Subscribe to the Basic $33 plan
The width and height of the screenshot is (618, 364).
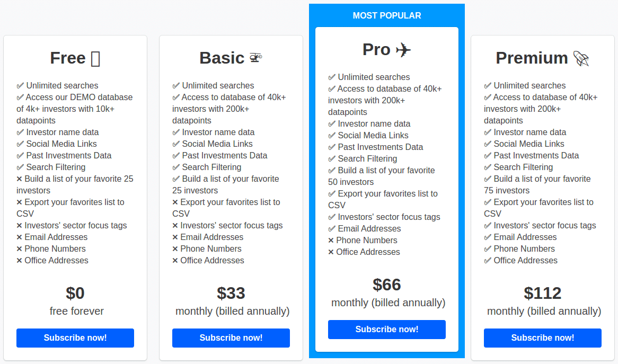tap(231, 338)
